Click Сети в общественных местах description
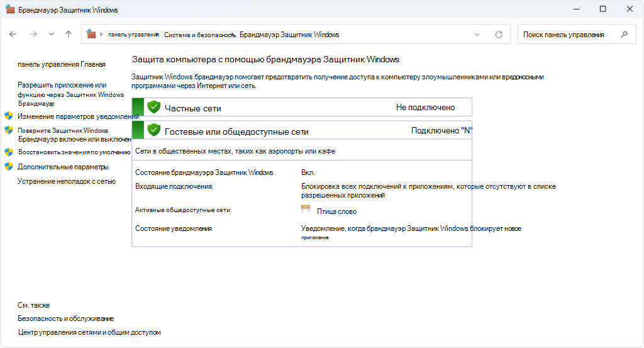The height and width of the screenshot is (348, 644). coord(235,151)
